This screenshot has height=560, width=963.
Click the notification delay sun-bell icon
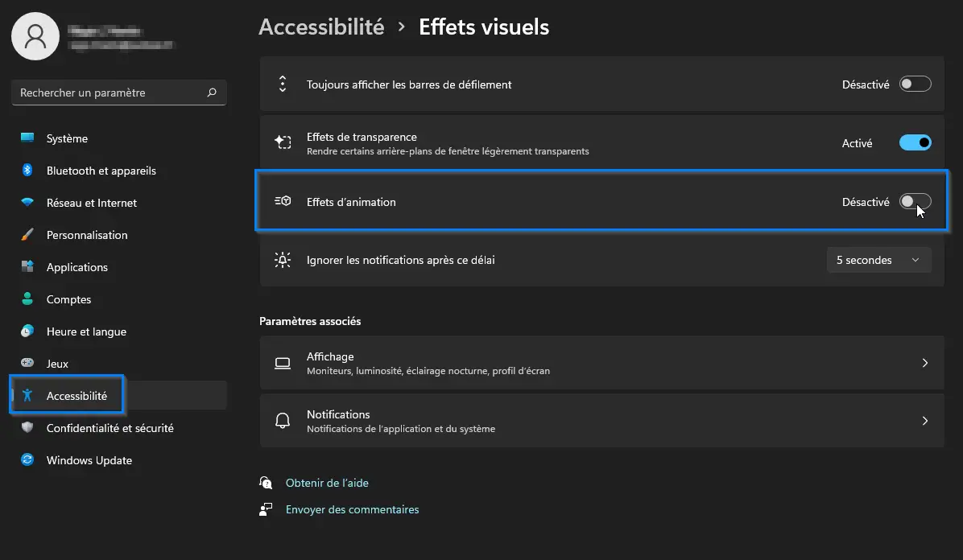click(283, 260)
